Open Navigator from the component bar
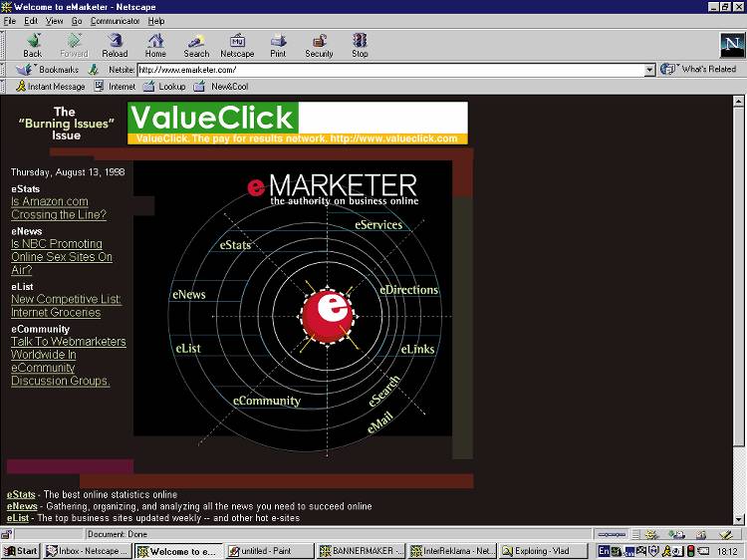The width and height of the screenshot is (747, 560). (x=650, y=534)
